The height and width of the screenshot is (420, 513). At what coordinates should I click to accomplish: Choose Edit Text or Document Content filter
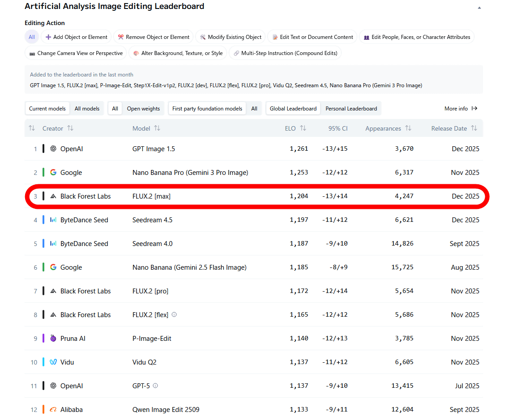312,37
